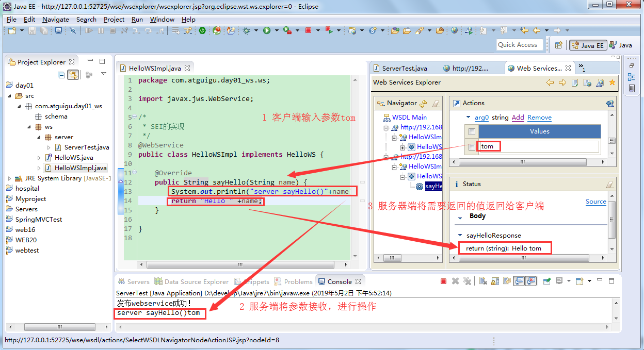Open the WSDL page icon in explorer
Image resolution: width=644 pixels, height=350 pixels.
pos(600,82)
